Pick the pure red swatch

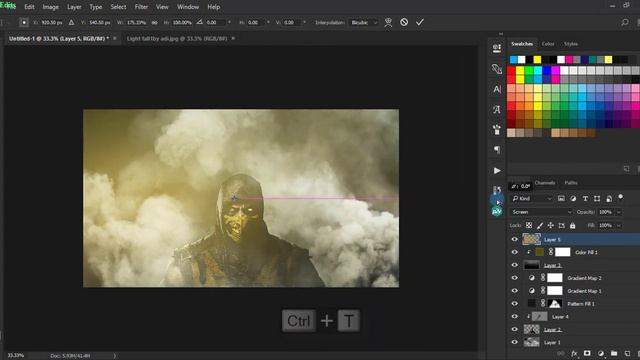(511, 71)
